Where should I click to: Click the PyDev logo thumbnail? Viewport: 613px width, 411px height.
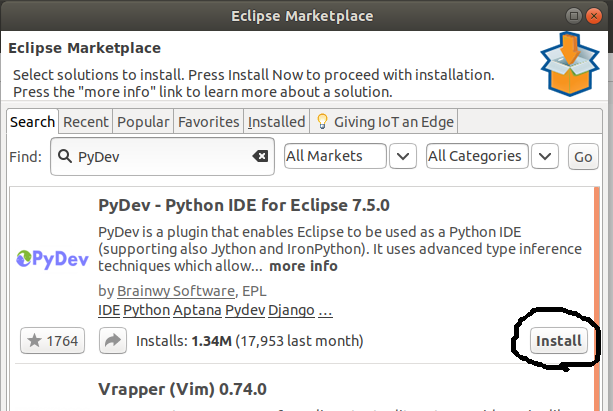tap(52, 260)
